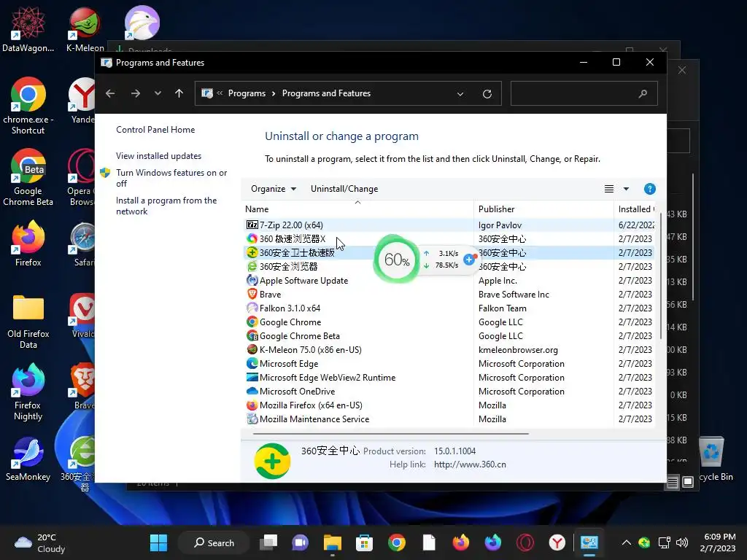This screenshot has height=560, width=747.
Task: Go back with the left arrow
Action: pyautogui.click(x=110, y=93)
